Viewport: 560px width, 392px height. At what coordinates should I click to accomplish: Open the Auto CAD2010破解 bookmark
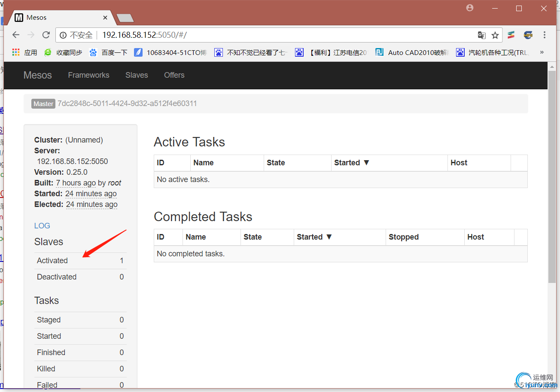[x=412, y=52]
